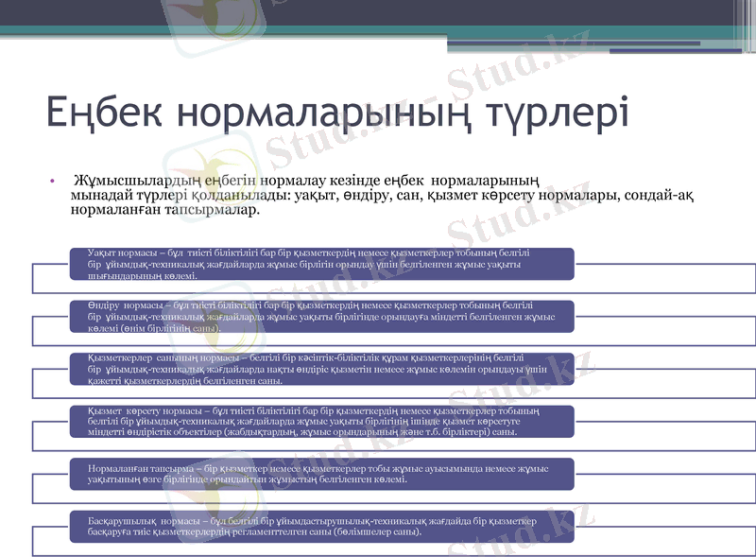Click the Stud.kz flower logo in the header
Image resolution: width=756 pixels, height=557 pixels.
[215, 17]
